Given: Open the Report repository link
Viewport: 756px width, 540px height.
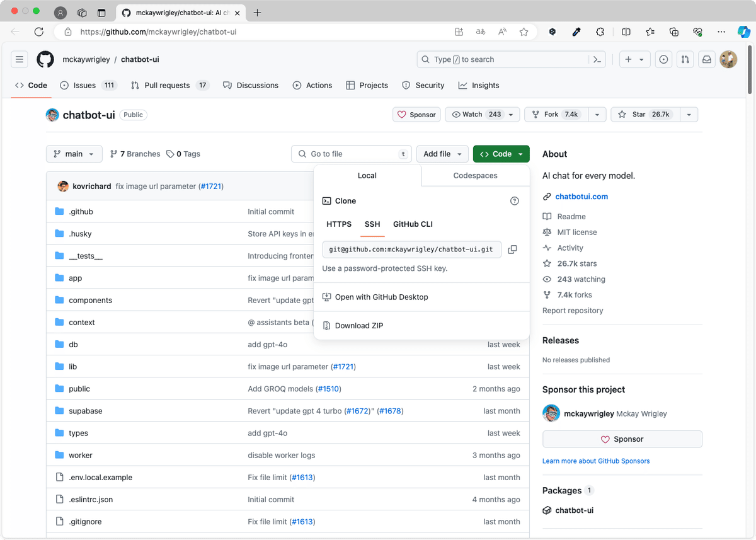Looking at the screenshot, I should [x=573, y=311].
